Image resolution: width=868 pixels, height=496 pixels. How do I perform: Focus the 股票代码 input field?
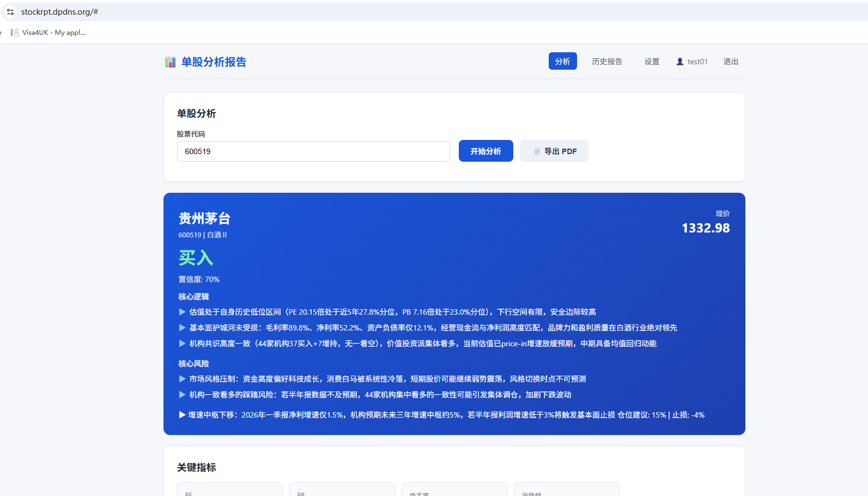[x=313, y=151]
